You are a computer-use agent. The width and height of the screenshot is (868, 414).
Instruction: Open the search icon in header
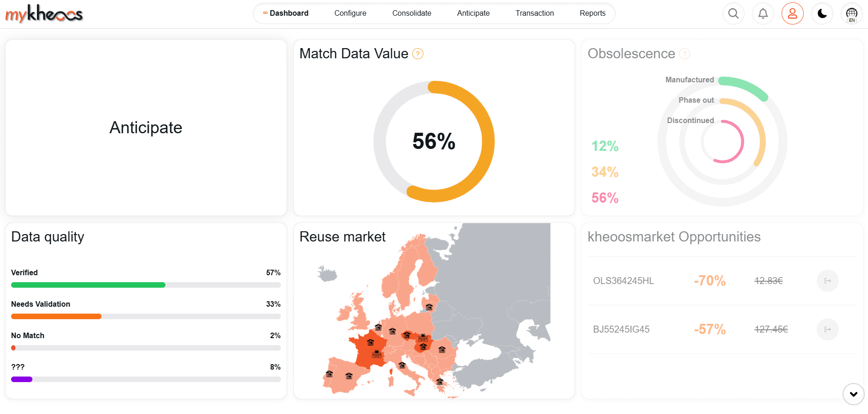(x=733, y=13)
